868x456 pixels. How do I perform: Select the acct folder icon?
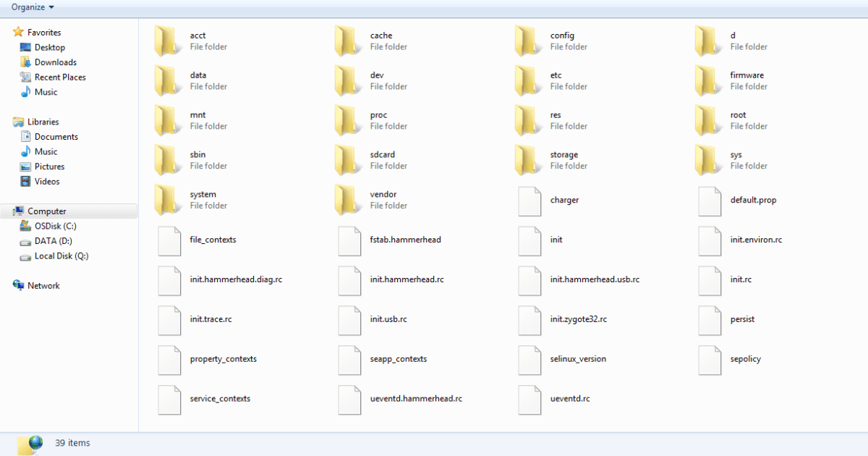[x=169, y=41]
